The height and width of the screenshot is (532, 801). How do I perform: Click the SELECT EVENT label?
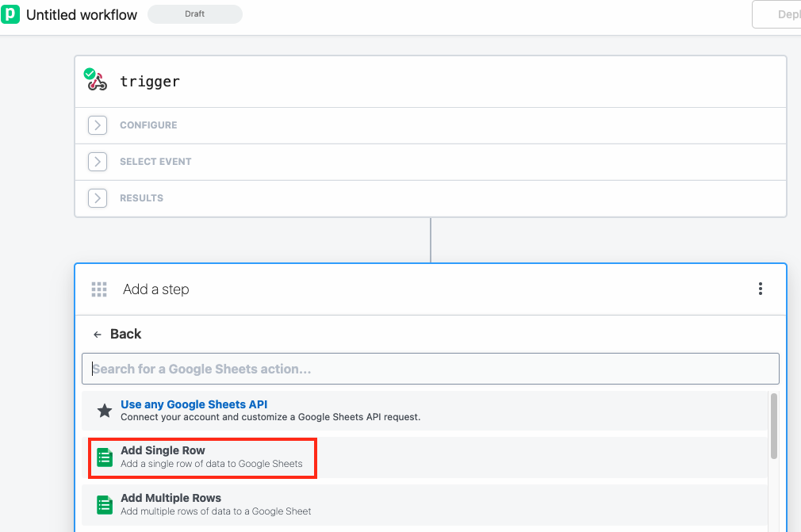(155, 162)
